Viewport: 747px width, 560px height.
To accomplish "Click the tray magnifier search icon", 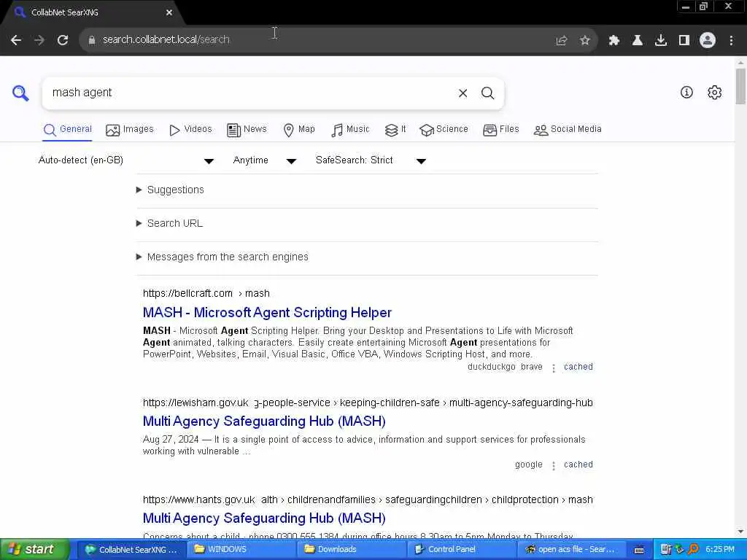I will coord(693,549).
